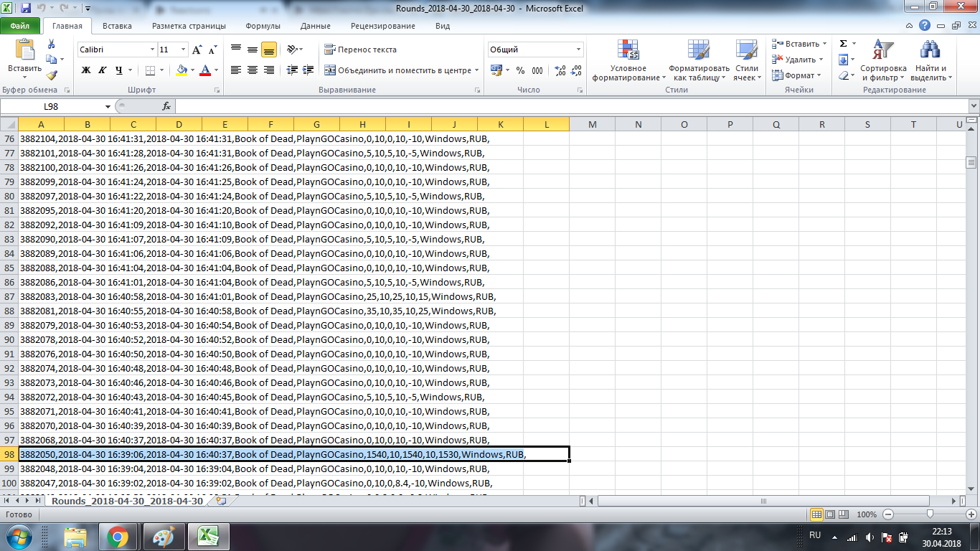980x551 pixels.
Task: Open Сортировка и фильтр dropdown
Action: pos(883,60)
